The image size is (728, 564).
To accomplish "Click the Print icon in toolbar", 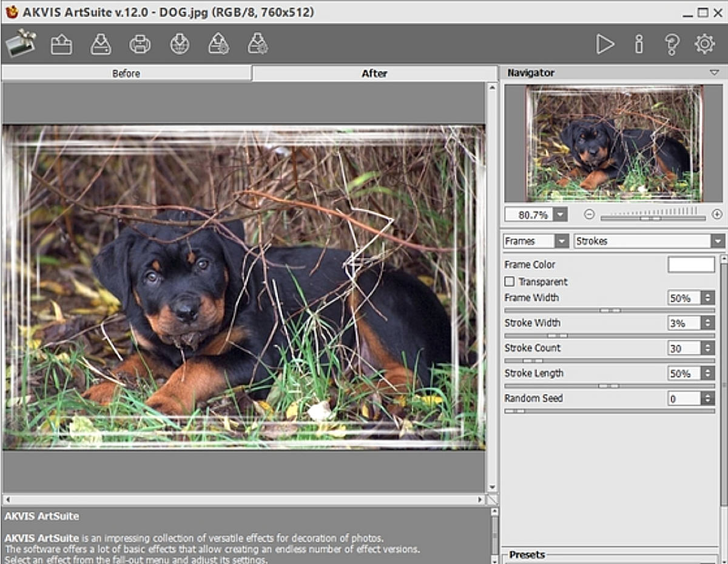I will tap(140, 44).
